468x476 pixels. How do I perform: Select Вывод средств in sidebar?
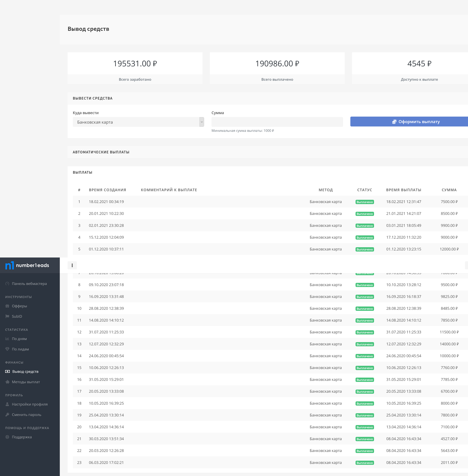[x=25, y=372]
